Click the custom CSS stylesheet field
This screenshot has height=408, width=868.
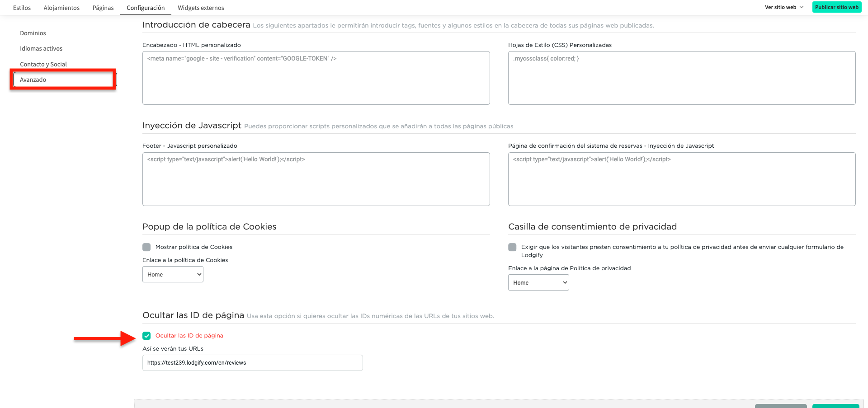click(682, 78)
